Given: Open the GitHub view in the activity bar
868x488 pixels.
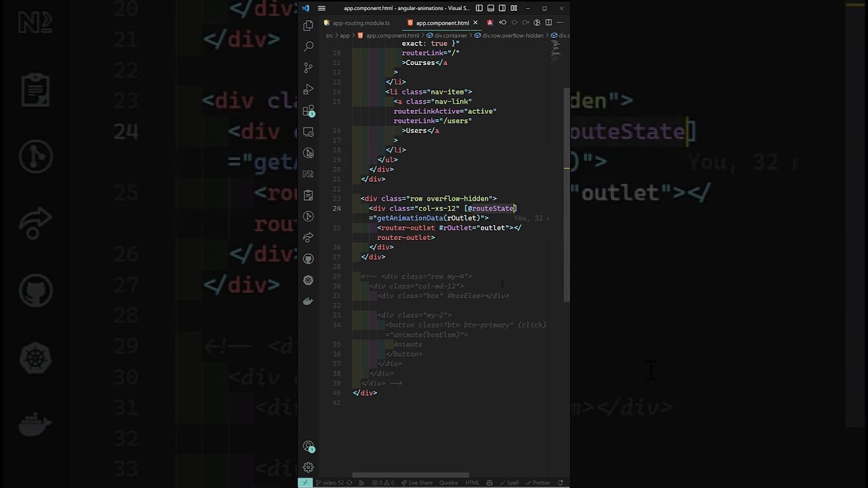Looking at the screenshot, I should [309, 259].
